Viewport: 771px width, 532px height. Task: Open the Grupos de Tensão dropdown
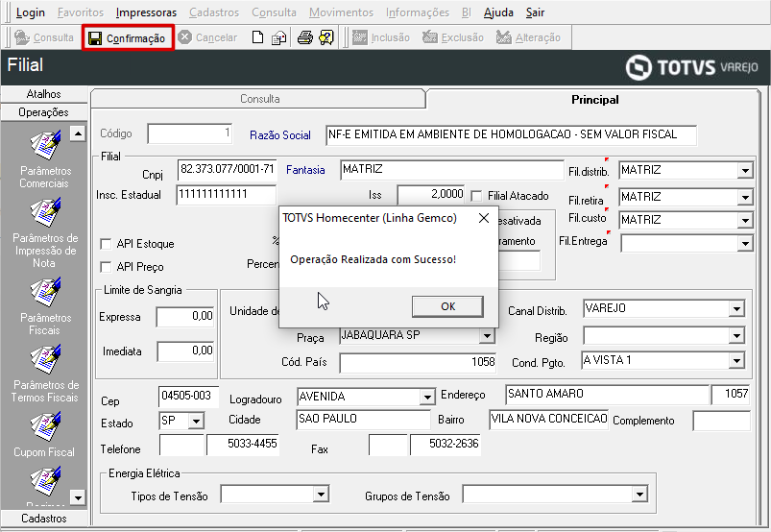click(639, 494)
